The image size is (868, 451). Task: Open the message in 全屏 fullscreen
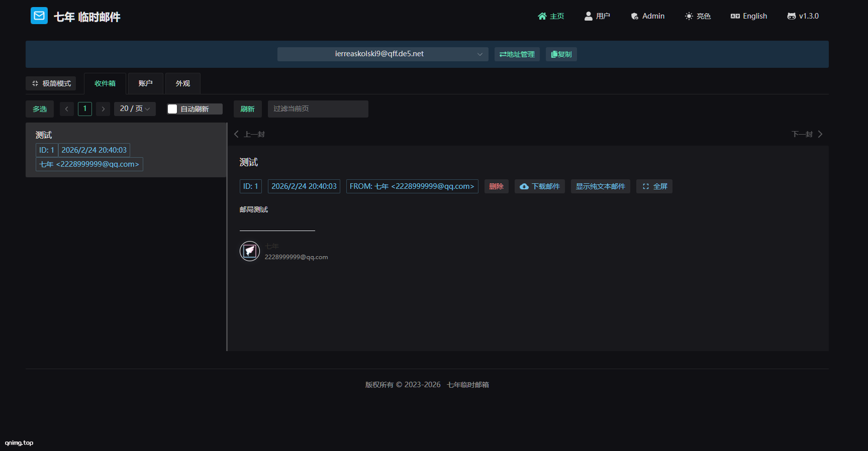pos(654,186)
